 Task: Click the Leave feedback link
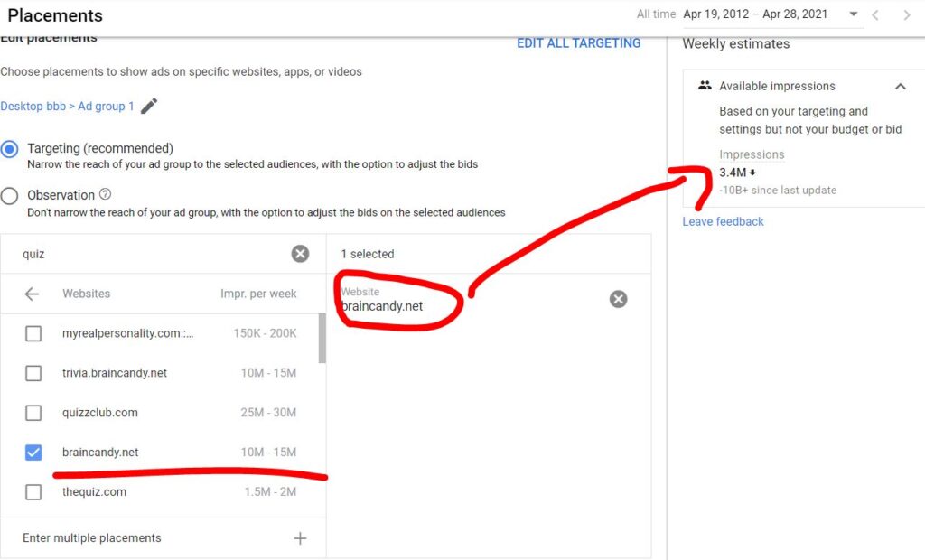click(724, 222)
